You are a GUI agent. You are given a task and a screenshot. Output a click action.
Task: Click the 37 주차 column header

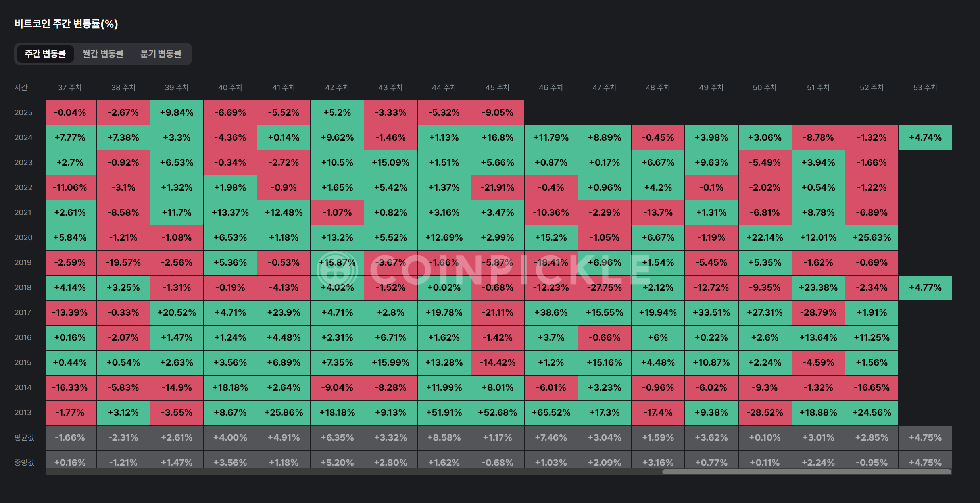click(70, 87)
